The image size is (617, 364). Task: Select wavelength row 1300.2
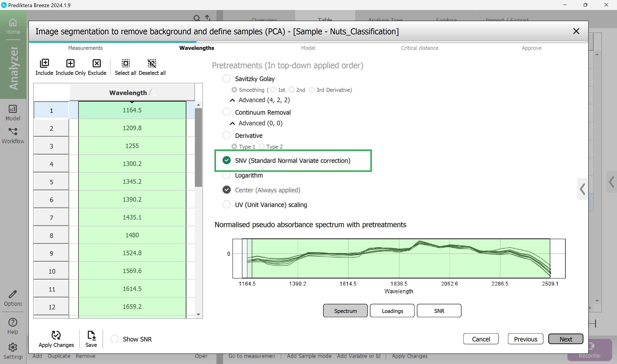coord(132,164)
